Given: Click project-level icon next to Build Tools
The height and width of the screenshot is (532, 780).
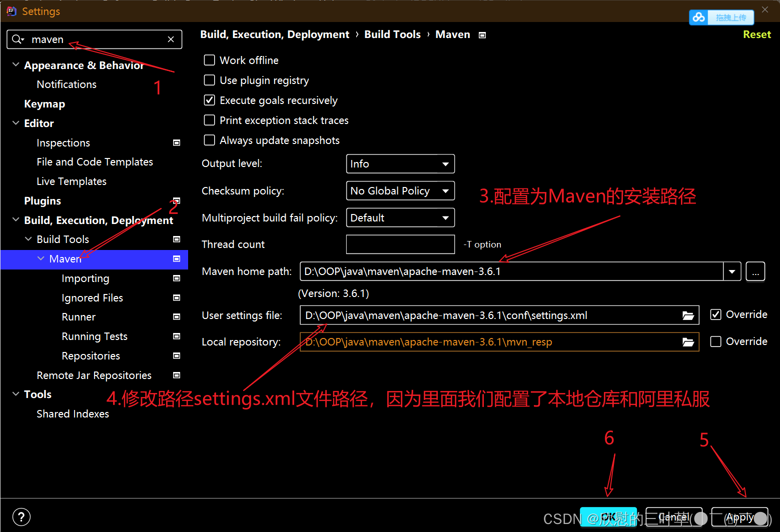Looking at the screenshot, I should (x=177, y=239).
